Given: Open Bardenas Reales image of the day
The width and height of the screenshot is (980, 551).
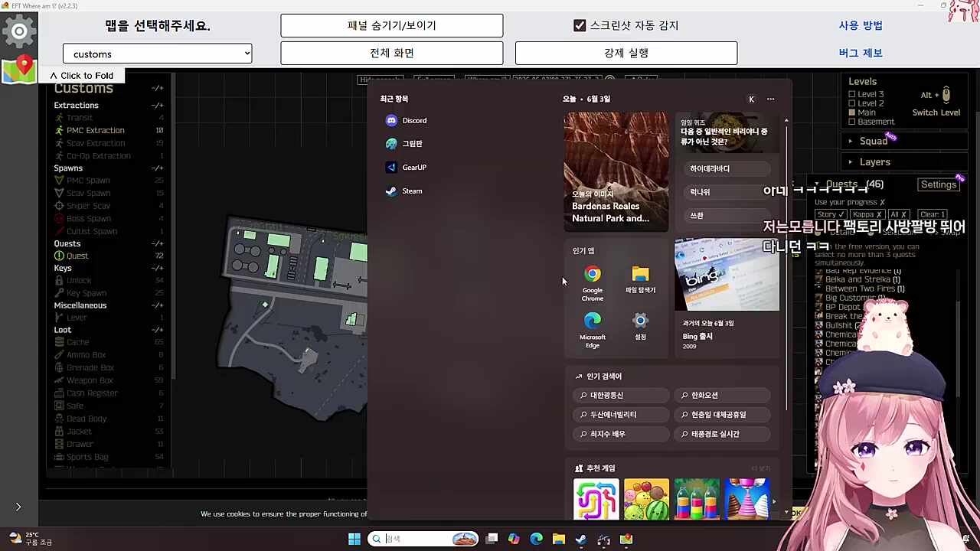Looking at the screenshot, I should (x=616, y=172).
